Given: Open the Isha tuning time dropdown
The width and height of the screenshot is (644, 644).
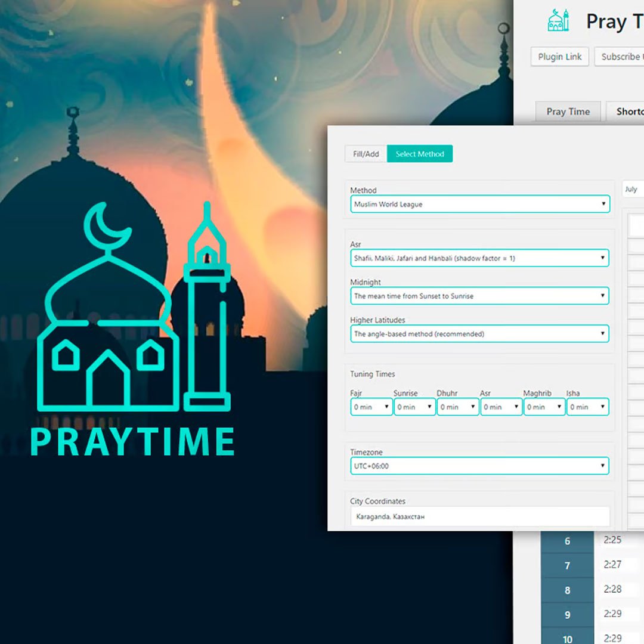Looking at the screenshot, I should pos(587,407).
